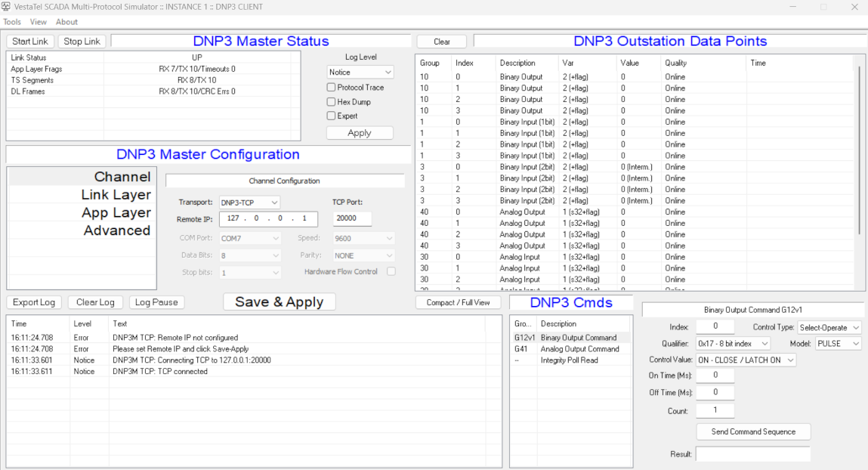Open the Tools menu
The image size is (868, 470).
(12, 22)
